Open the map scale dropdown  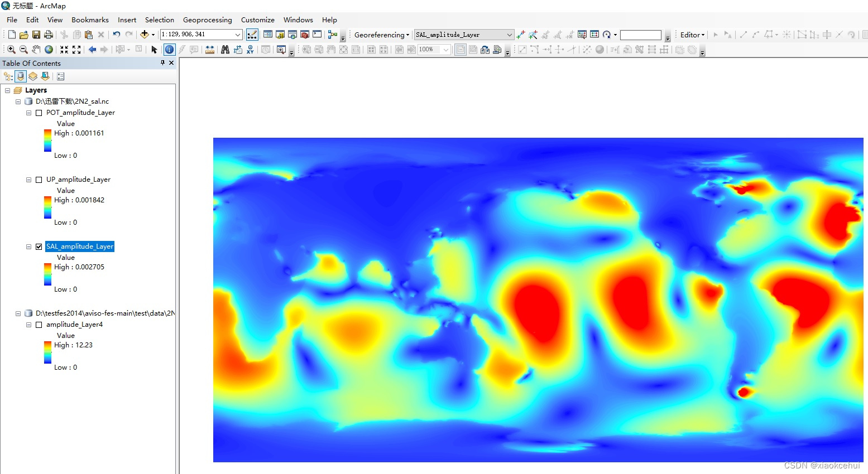[x=237, y=35]
